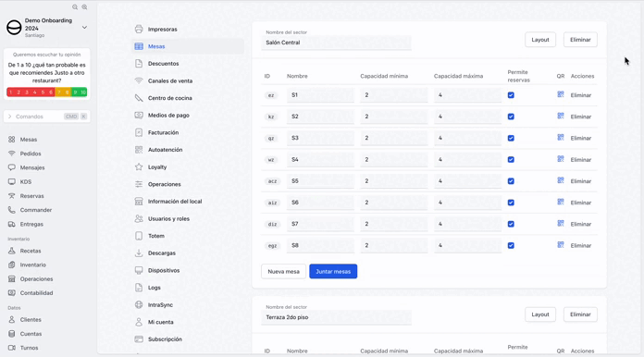Edit the Salón Central sector name field

coord(336,43)
